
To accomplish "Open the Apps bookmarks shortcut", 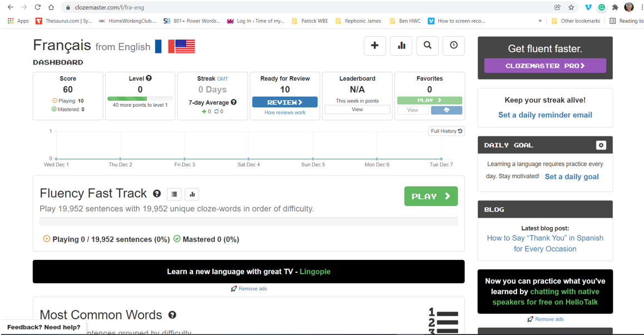I will click(x=18, y=21).
